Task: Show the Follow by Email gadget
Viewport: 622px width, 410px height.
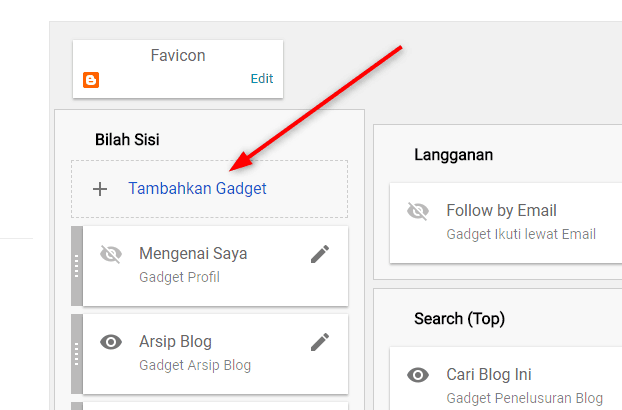Action: pyautogui.click(x=418, y=211)
